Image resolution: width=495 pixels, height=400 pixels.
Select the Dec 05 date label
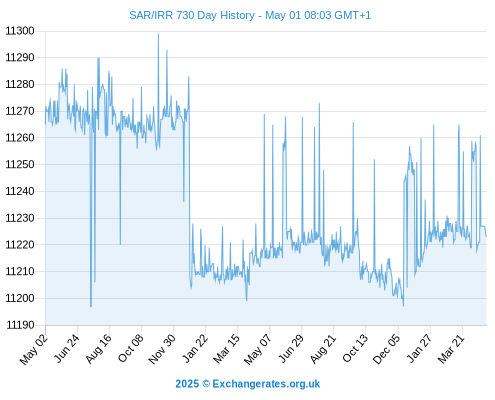click(386, 349)
